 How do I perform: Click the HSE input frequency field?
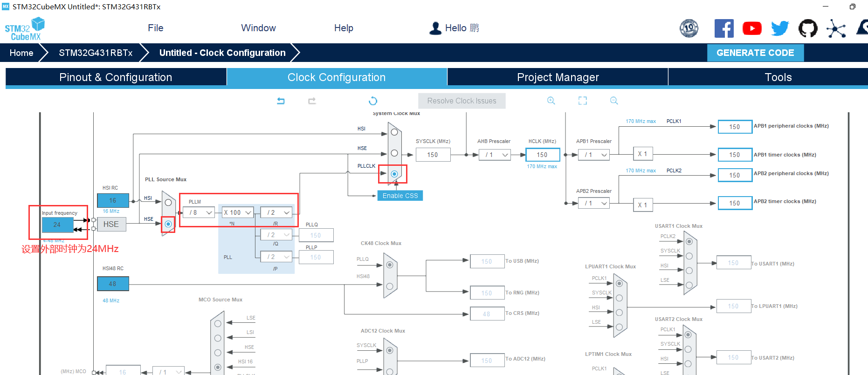click(57, 225)
